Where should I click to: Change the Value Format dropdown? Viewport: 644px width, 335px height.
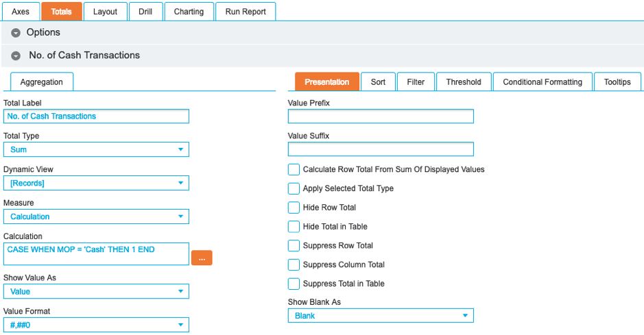pos(96,325)
